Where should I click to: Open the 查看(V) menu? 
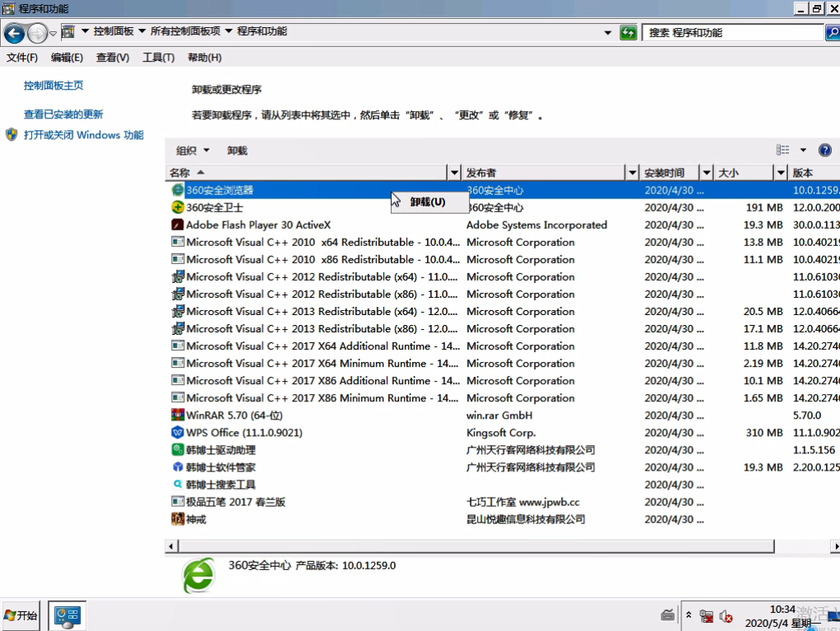[x=113, y=58]
